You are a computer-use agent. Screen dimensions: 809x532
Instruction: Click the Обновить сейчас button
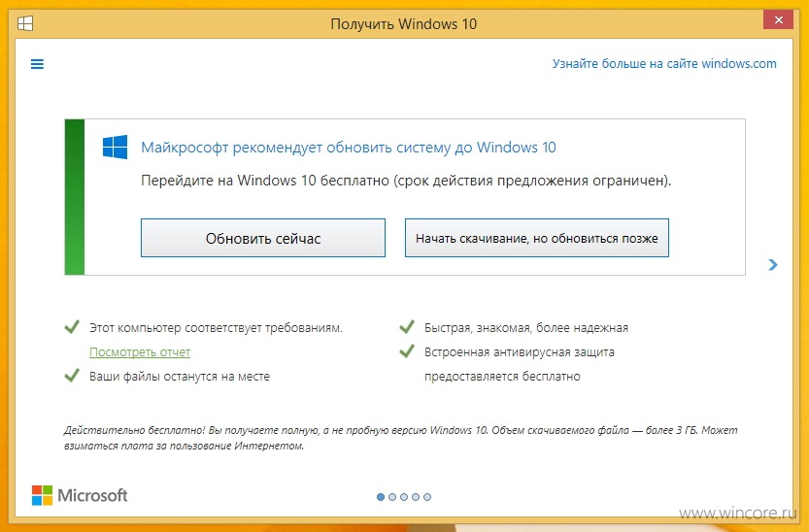(x=263, y=238)
